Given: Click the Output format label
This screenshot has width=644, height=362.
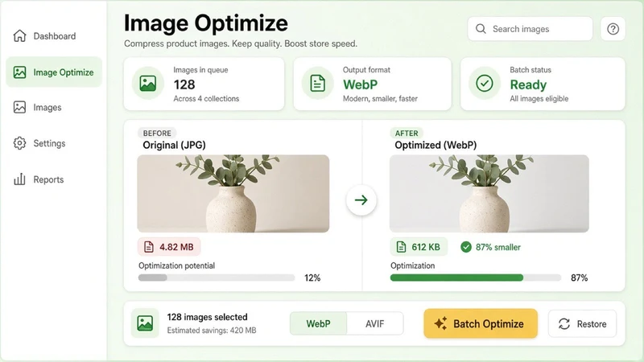Looking at the screenshot, I should (x=366, y=70).
